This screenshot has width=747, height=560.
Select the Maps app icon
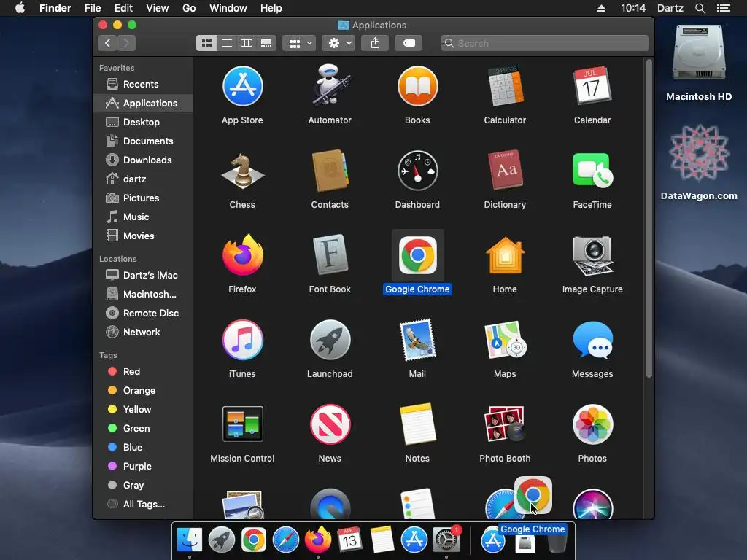(505, 340)
